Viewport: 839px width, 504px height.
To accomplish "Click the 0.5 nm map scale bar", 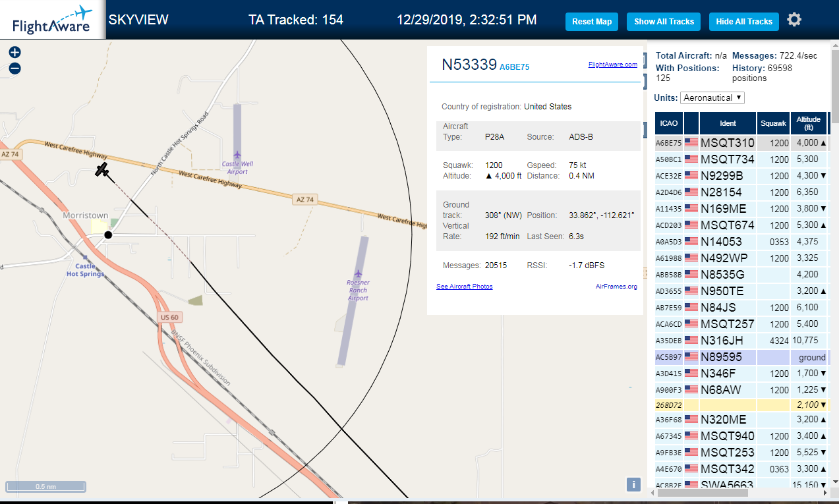I will pyautogui.click(x=45, y=486).
